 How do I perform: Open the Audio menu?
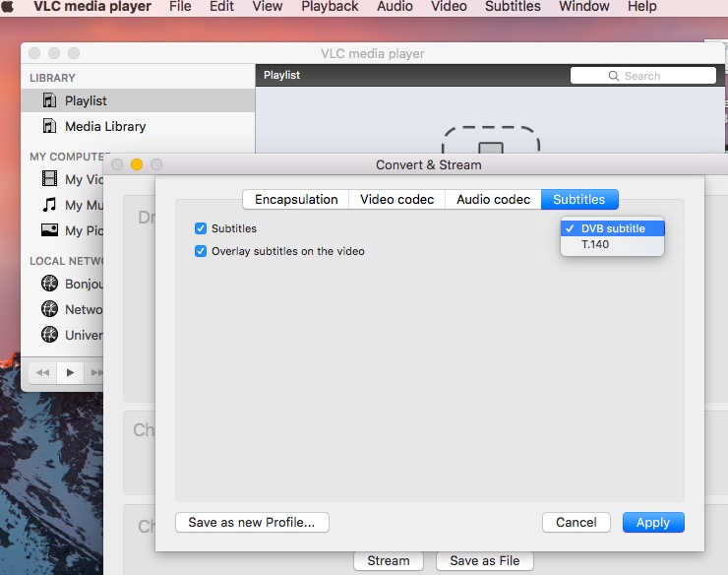click(x=394, y=7)
